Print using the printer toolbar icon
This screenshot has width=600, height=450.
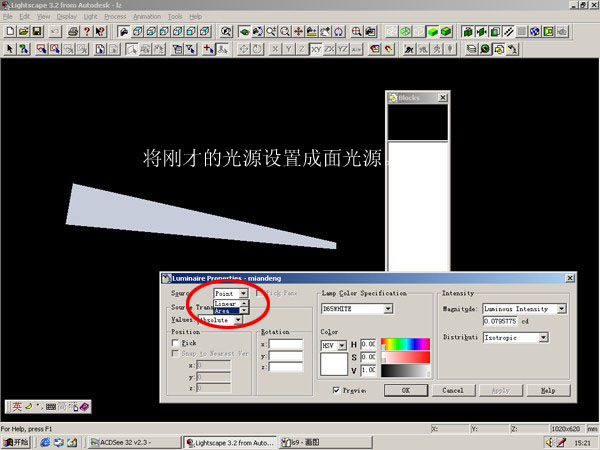[73, 31]
